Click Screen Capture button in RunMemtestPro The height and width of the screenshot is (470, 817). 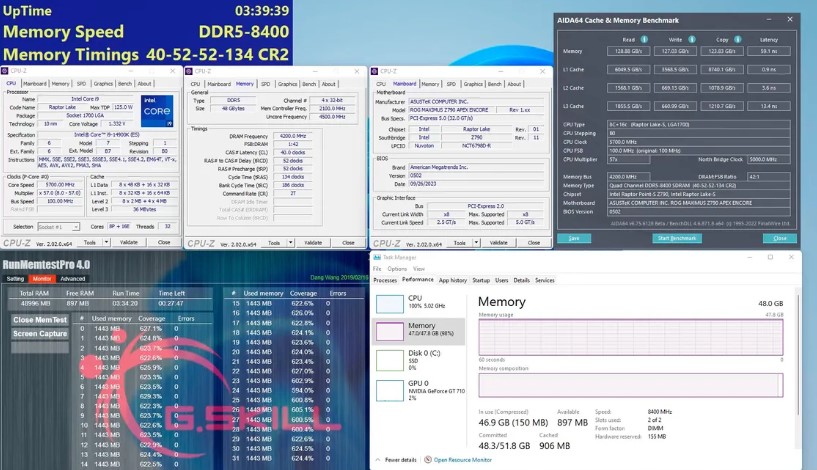click(x=40, y=333)
